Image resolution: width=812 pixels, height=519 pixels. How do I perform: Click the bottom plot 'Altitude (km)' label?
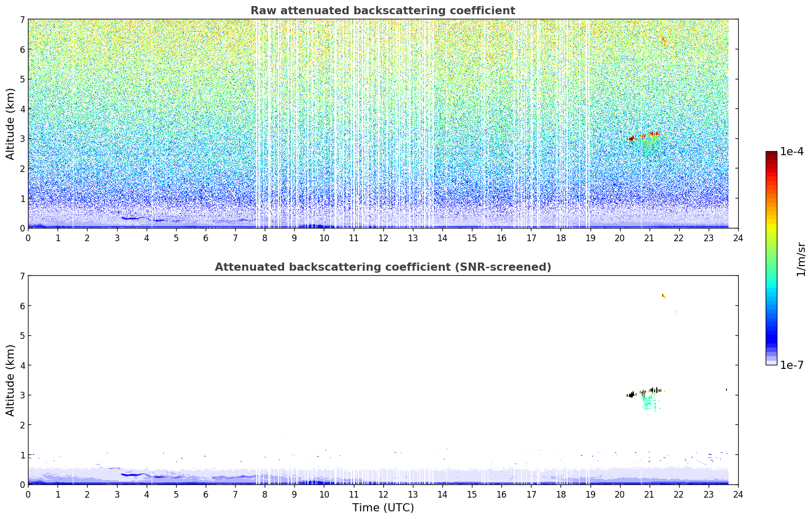[11, 380]
